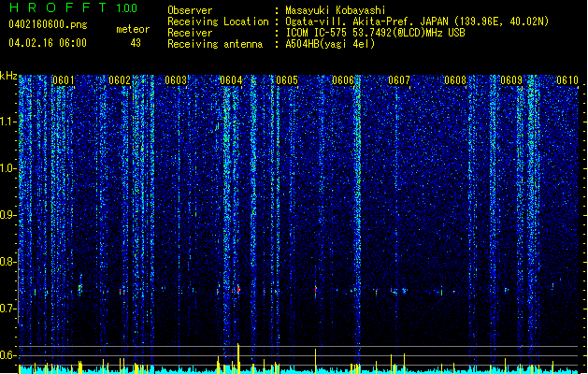Image resolution: width=588 pixels, height=374 pixels.
Task: Click the meteor count value 43
Action: coord(136,43)
